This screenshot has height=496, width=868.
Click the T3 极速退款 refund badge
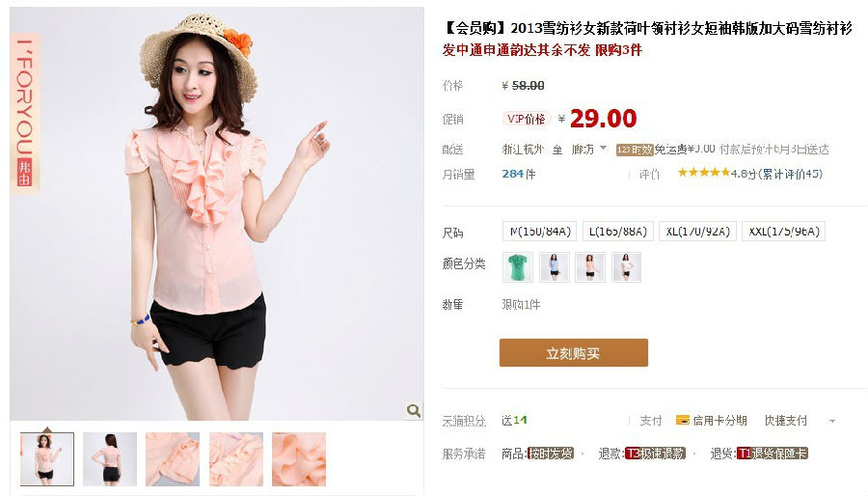click(656, 454)
